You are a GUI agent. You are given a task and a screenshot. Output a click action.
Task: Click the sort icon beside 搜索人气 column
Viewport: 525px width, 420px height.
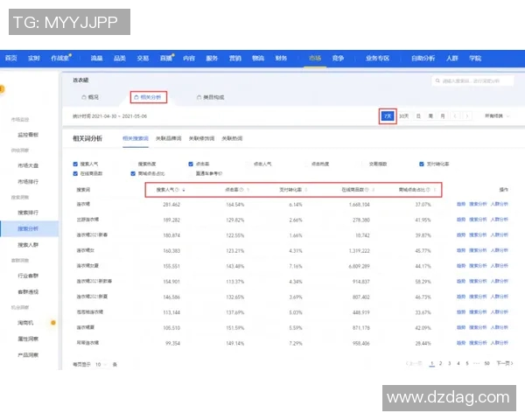pyautogui.click(x=183, y=189)
